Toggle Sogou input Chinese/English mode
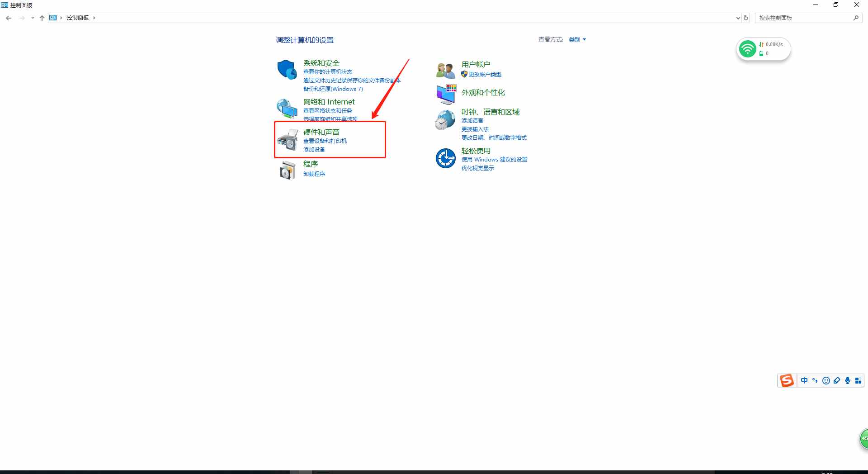Screen dimensions: 868x474 [804, 380]
